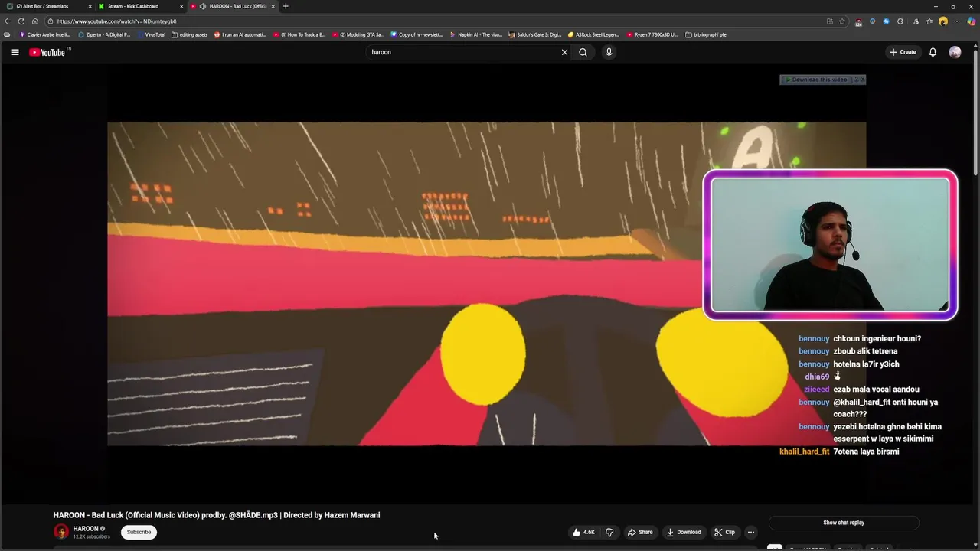The height and width of the screenshot is (551, 980).
Task: Clear the search box with the X
Action: tap(564, 52)
